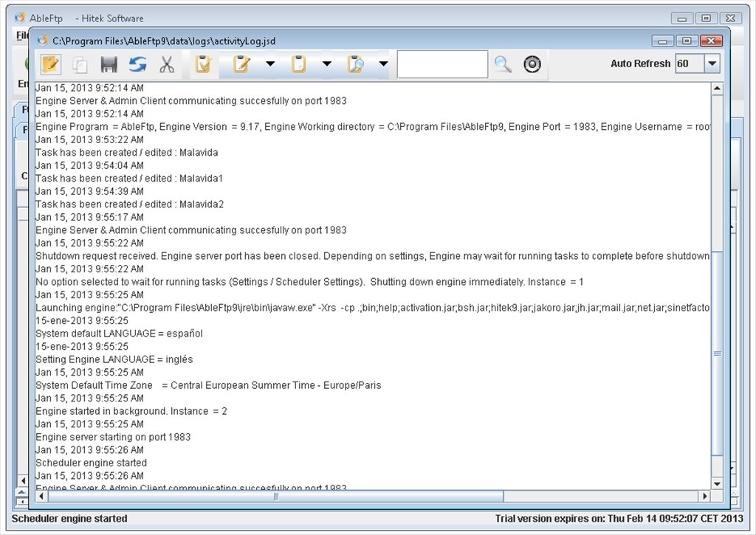Click the round target icon in the toolbar
Viewport: 756px width, 535px height.
click(x=532, y=64)
